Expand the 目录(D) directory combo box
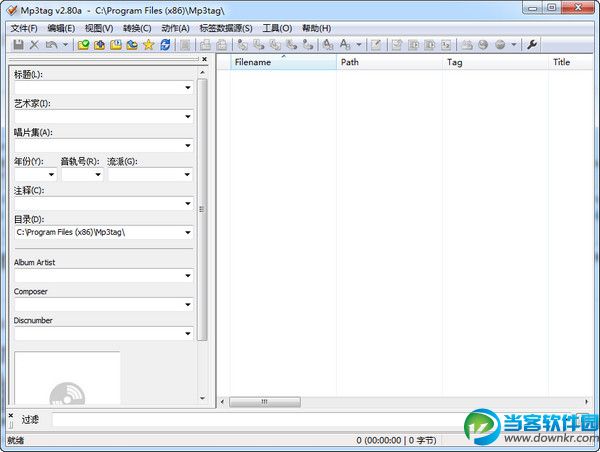Screen dimensions: 600x452 point(188,233)
